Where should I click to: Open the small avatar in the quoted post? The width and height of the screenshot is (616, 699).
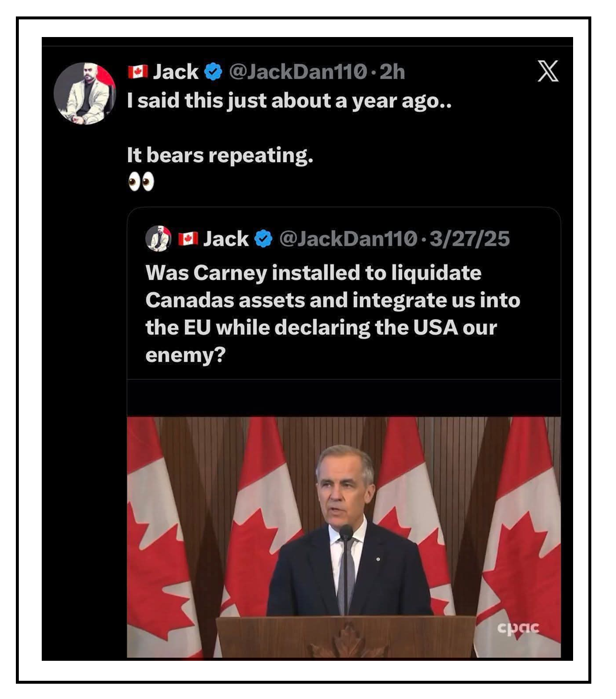[x=158, y=239]
